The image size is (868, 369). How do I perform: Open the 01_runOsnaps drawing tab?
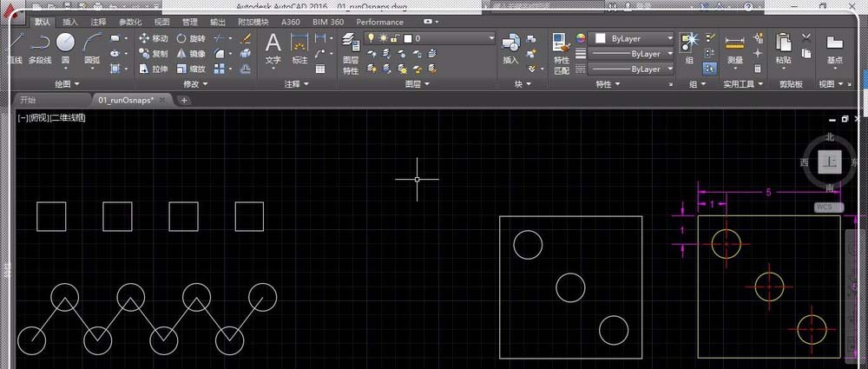[125, 100]
